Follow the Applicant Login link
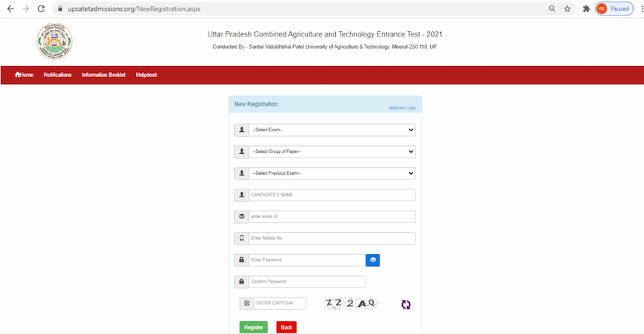This screenshot has width=644, height=334. 402,108
